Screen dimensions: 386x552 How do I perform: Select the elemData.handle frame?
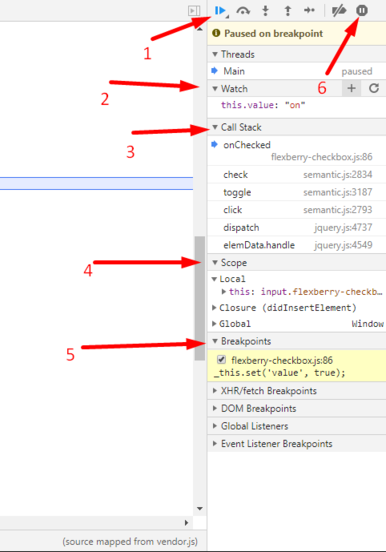click(297, 245)
